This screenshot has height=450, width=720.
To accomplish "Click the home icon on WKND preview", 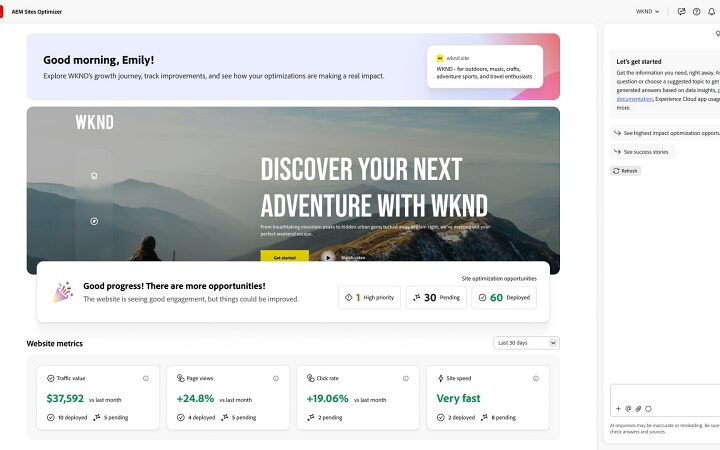I will coord(94,175).
